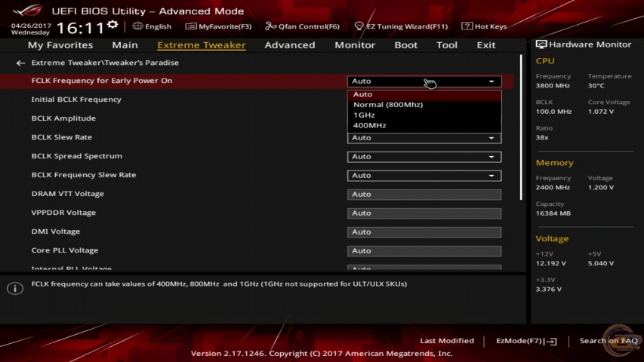Click the settings list vertical scrollbar
The width and height of the screenshot is (644, 362).
tap(521, 127)
